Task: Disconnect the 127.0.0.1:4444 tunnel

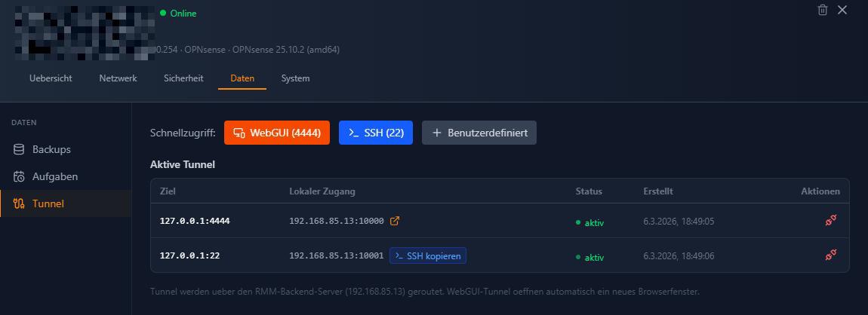Action: (830, 221)
